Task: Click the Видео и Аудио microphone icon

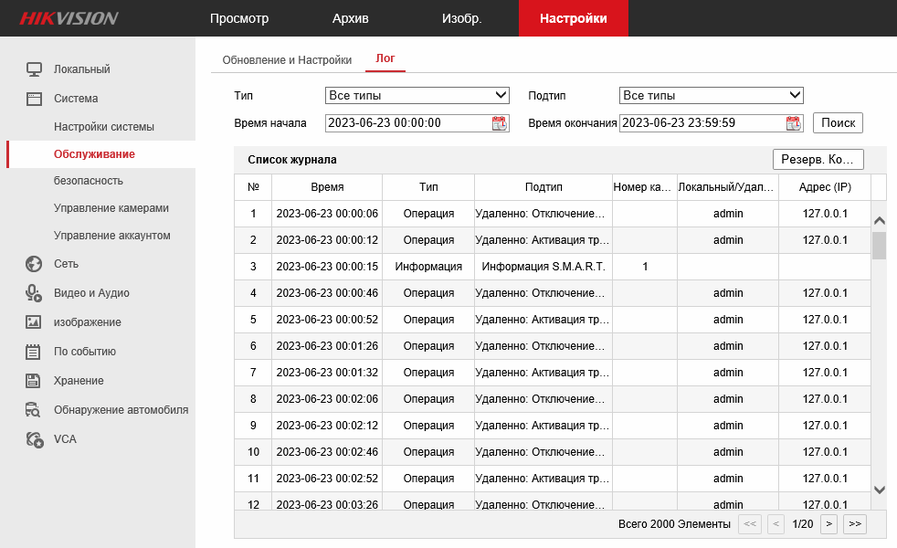Action: [x=34, y=293]
